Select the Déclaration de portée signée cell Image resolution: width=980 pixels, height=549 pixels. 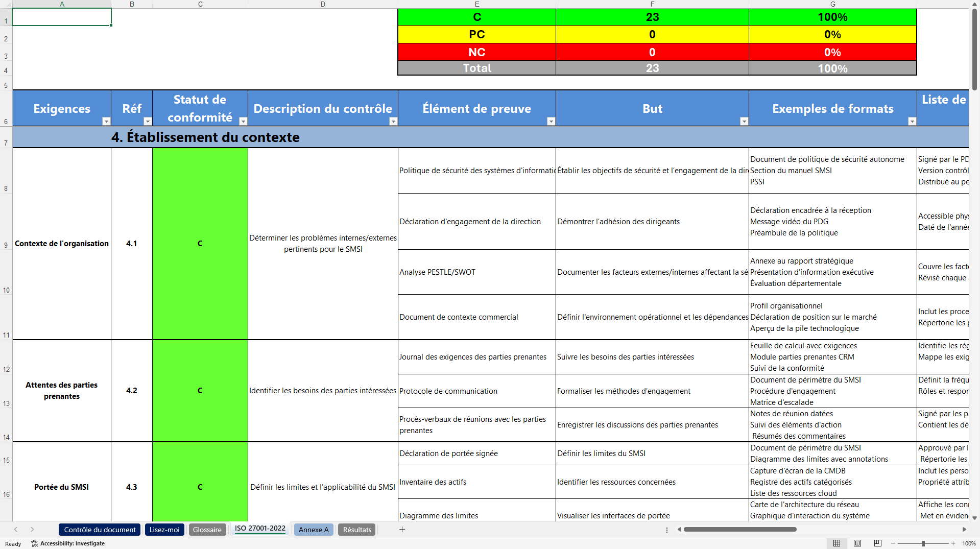[477, 453]
